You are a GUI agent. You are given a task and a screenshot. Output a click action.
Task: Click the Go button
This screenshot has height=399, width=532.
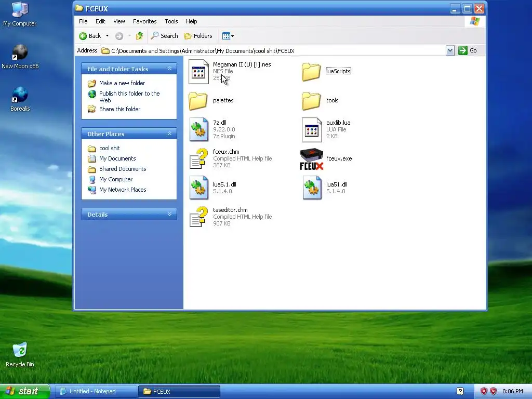pos(468,50)
